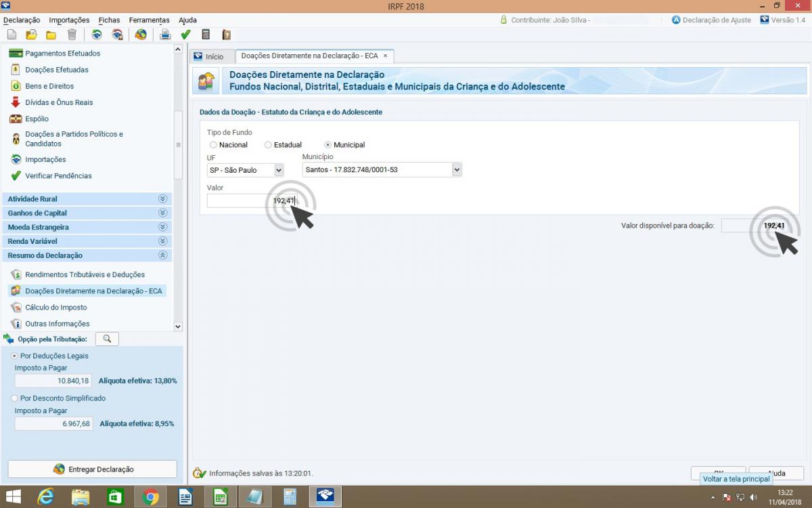The width and height of the screenshot is (812, 508).
Task: Click the Internet Explorer taskbar icon
Action: pos(46,496)
